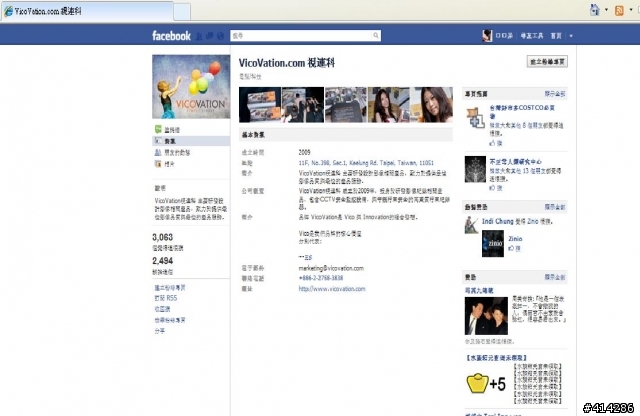This screenshot has width=640, height=416.
Task: Expand the RSS feed dropdown arrow
Action: 631,10
